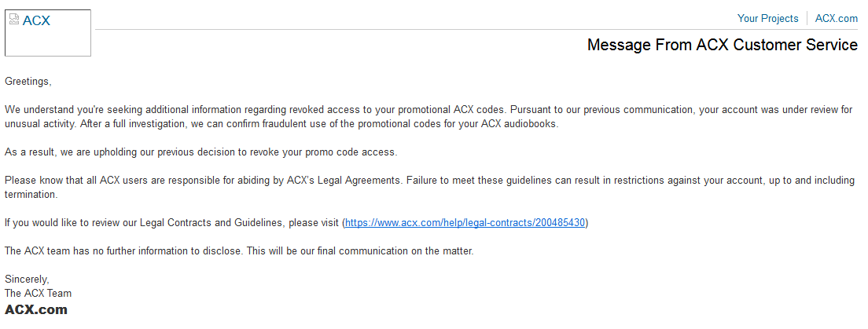Visit ACX.com from the top-right header link
The width and height of the screenshot is (868, 329).
[x=837, y=18]
